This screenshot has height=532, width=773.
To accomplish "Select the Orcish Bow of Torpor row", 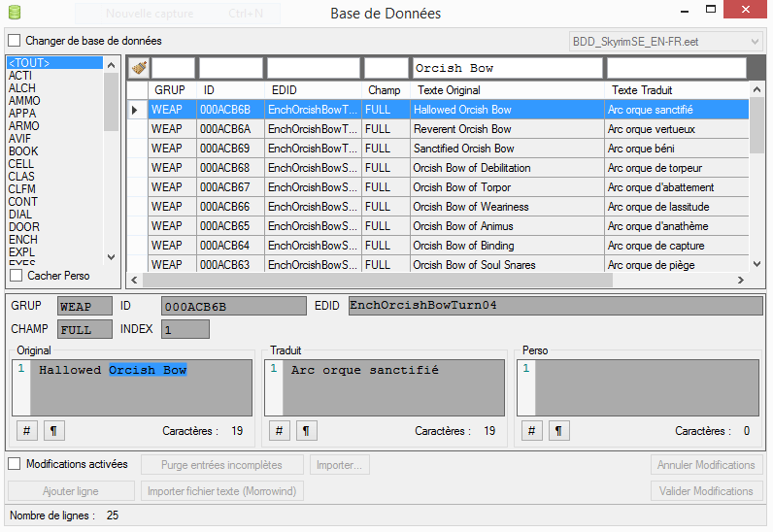I will (x=462, y=187).
